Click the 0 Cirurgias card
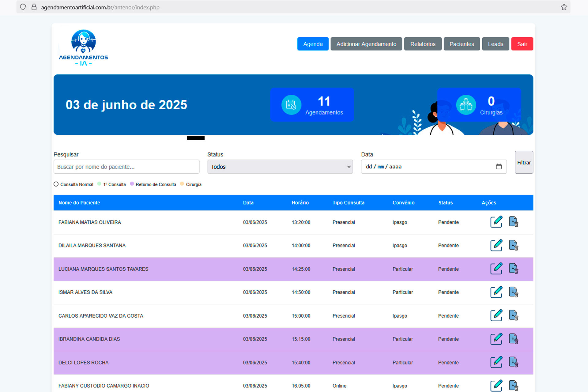 (479, 105)
